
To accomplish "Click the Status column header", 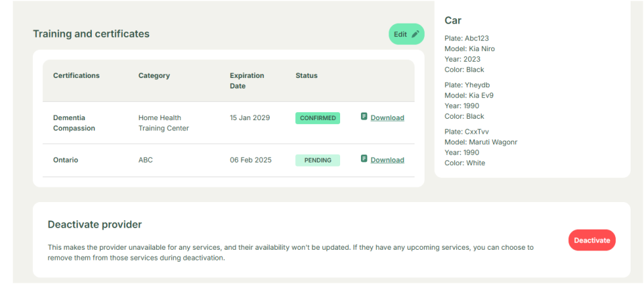I will [307, 76].
